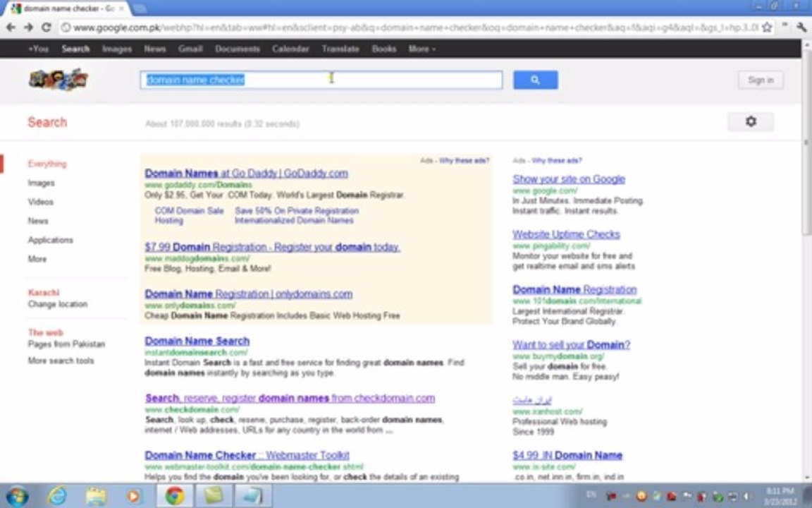Open News in the Google bar
Image resolution: width=812 pixels, height=508 pixels.
[x=155, y=49]
